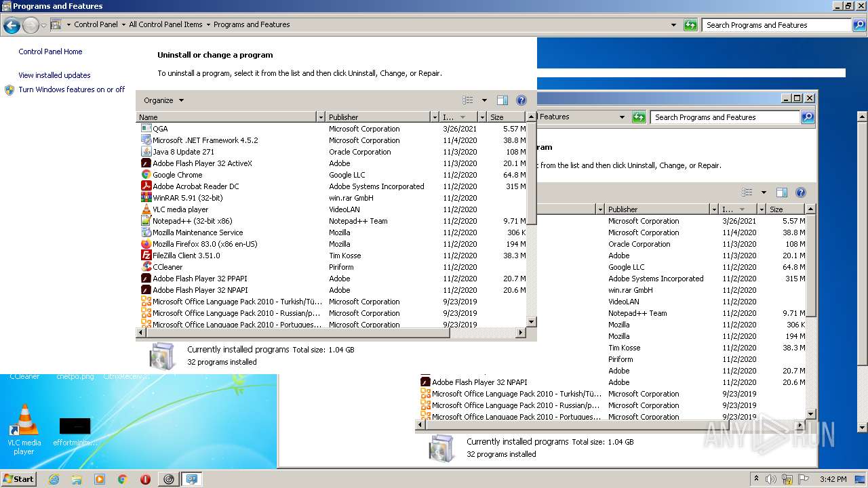
Task: Click the Start button
Action: [x=19, y=479]
